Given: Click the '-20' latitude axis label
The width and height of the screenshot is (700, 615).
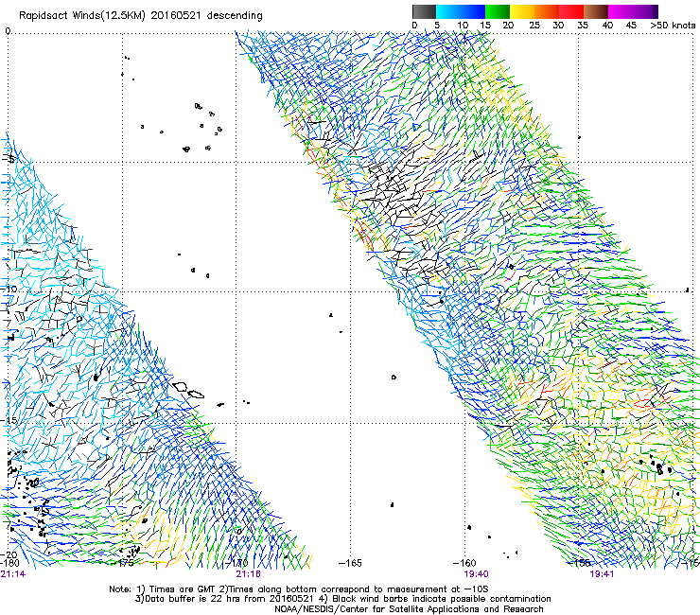Looking at the screenshot, I should tap(9, 555).
